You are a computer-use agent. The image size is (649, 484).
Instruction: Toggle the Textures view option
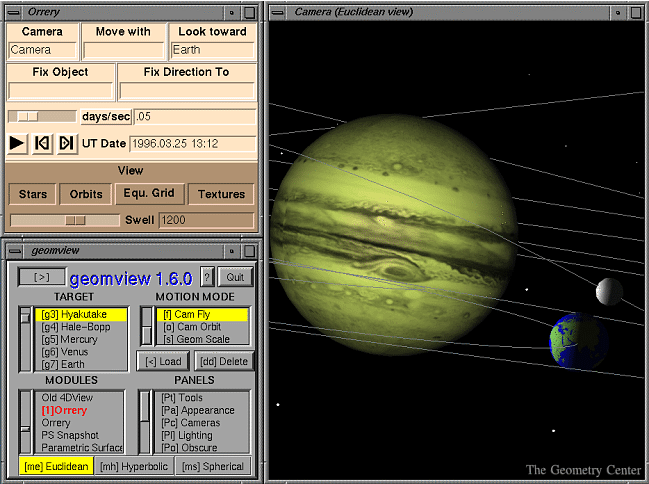point(221,194)
